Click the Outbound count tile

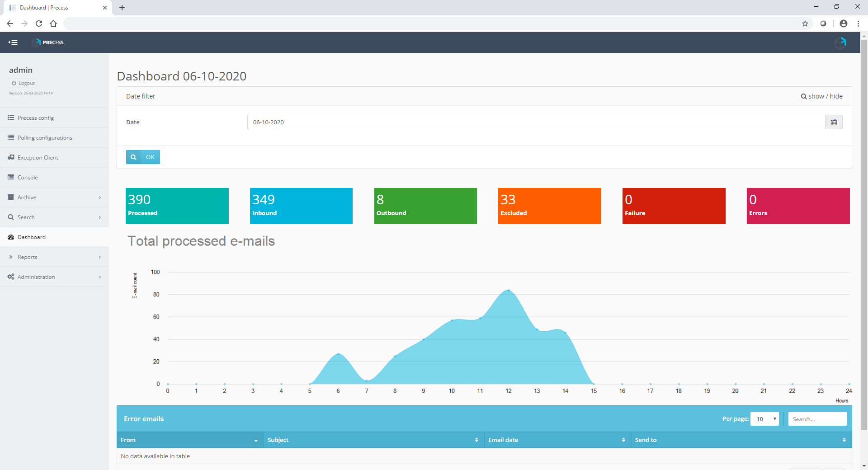click(x=425, y=206)
